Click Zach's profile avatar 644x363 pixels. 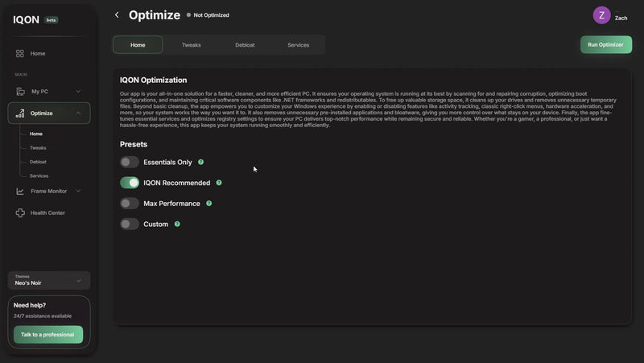tap(601, 15)
